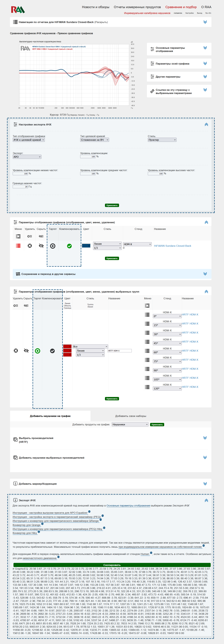Open menu icon for the 75° HRTF row

[x=147, y=360]
